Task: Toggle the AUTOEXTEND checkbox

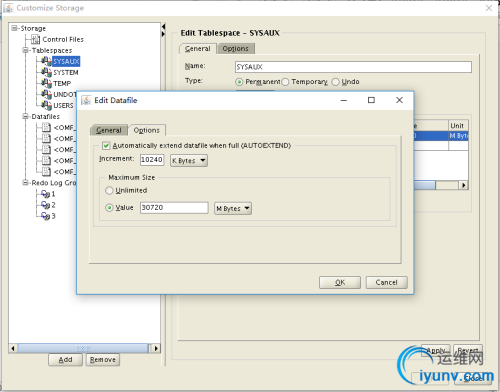Action: point(106,146)
